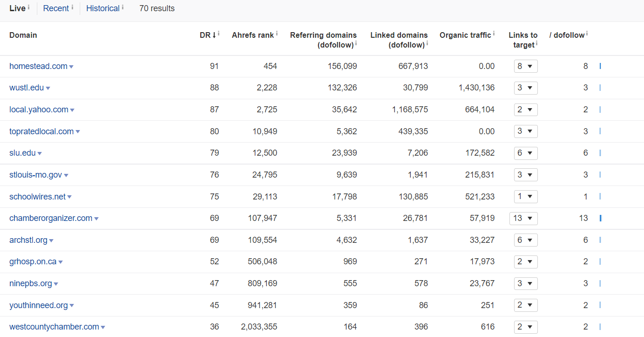This screenshot has height=337, width=644.
Task: Expand the caret menu beside archstl.org
Action: click(x=51, y=241)
